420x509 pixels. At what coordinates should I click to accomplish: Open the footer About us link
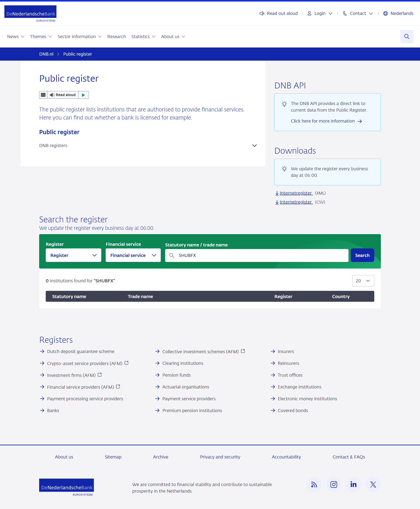[64, 457]
